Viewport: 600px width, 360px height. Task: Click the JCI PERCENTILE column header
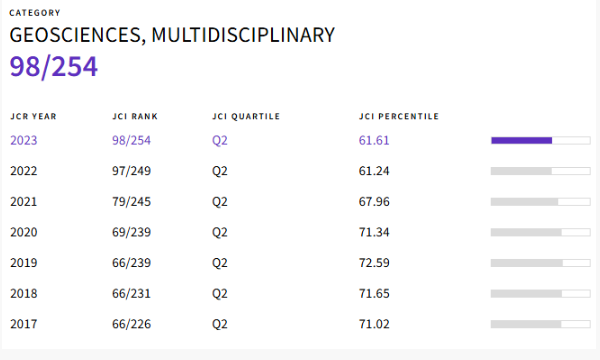pos(399,116)
